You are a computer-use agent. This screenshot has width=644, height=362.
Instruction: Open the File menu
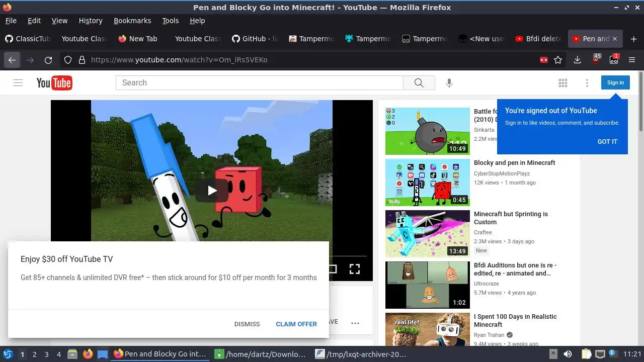11,21
